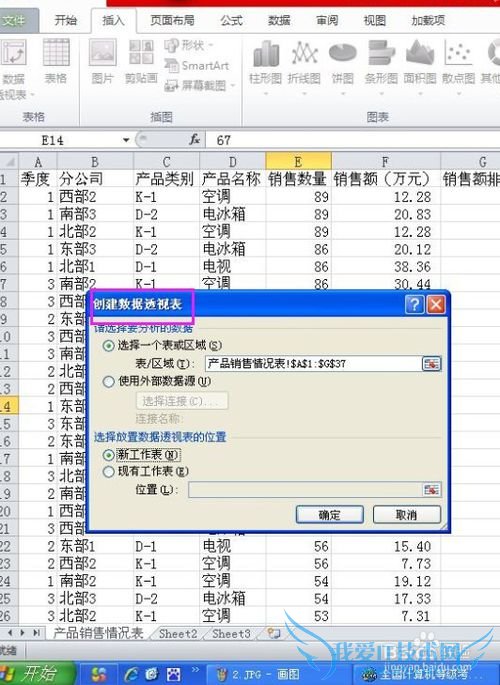Insert a Bar chart (条形图)

click(381, 66)
